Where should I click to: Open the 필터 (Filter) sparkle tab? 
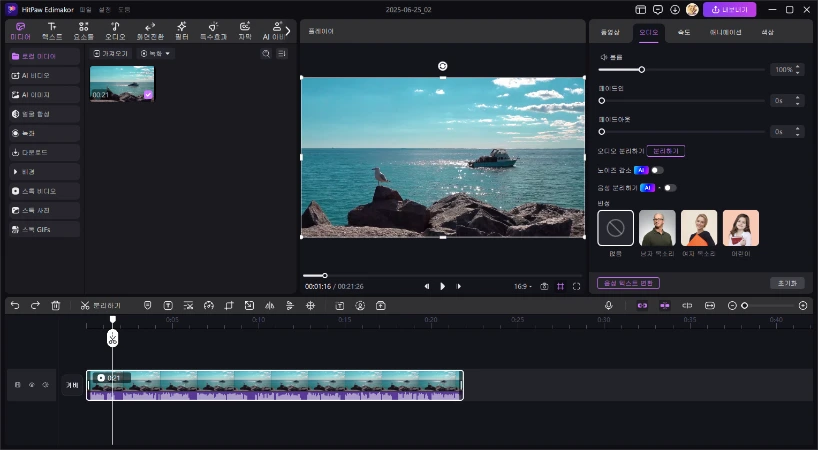(x=182, y=31)
